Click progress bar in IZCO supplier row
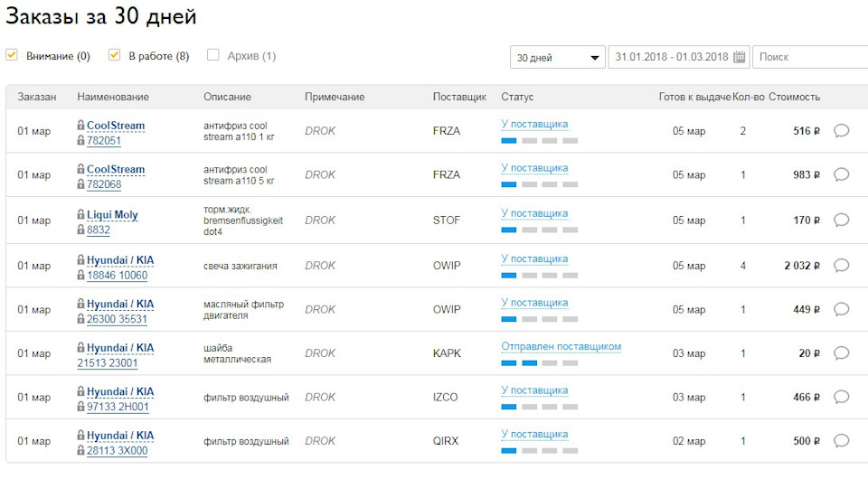Screen dimensions: 868x479 pos(539,407)
